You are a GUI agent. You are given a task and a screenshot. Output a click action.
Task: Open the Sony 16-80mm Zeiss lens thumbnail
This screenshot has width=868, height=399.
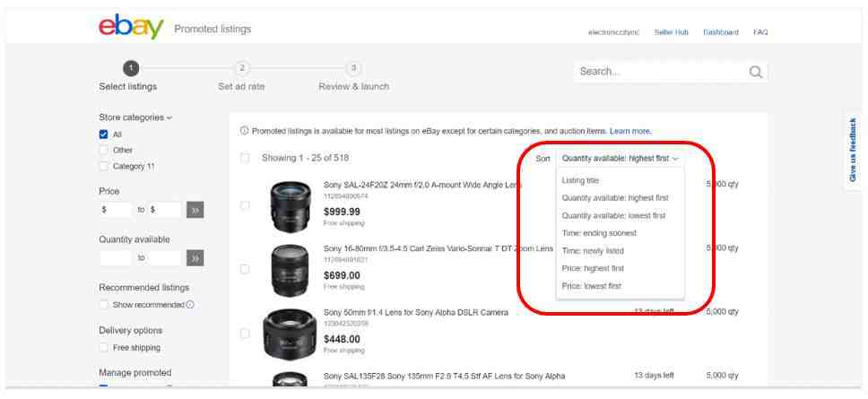tap(289, 266)
